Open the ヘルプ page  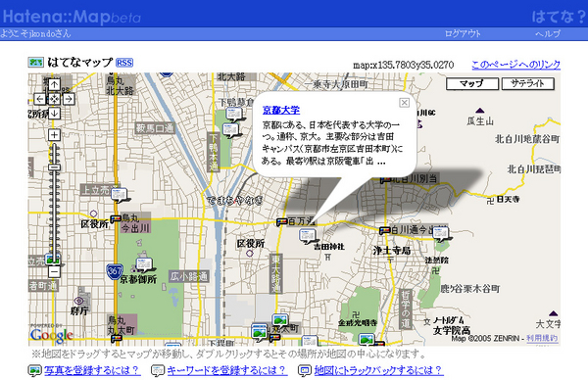point(548,33)
